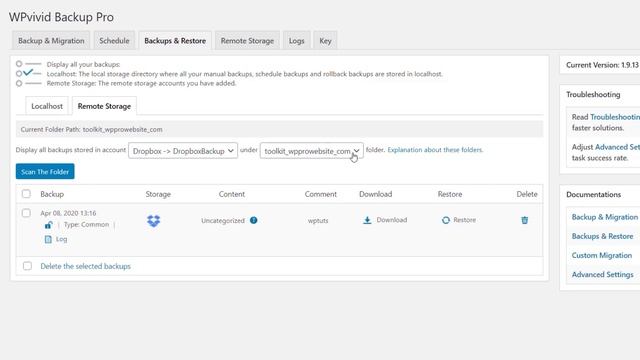This screenshot has width=640, height=360.
Task: Open the Backup & Migration tab
Action: [x=51, y=41]
